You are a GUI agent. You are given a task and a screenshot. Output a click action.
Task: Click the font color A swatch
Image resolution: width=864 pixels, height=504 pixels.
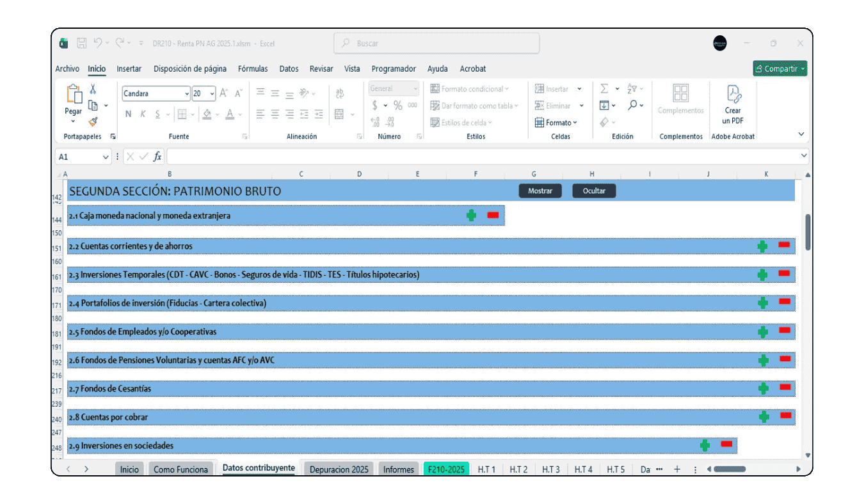[x=229, y=114]
